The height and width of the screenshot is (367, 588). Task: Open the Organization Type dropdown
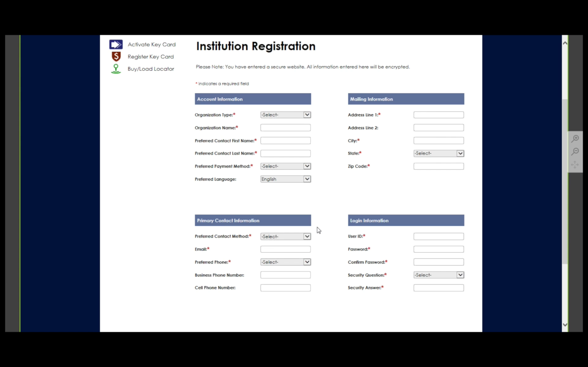pyautogui.click(x=286, y=115)
